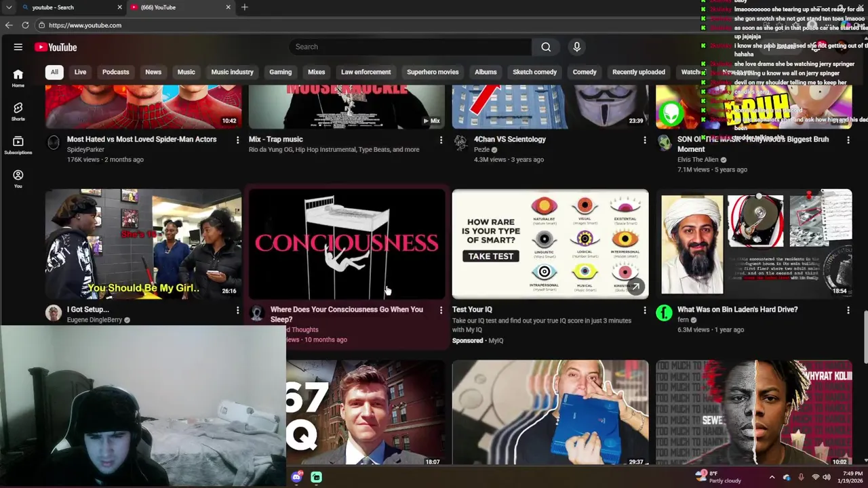Click the Test Your IQ ad arrow icon
Image resolution: width=868 pixels, height=488 pixels.
click(x=635, y=287)
